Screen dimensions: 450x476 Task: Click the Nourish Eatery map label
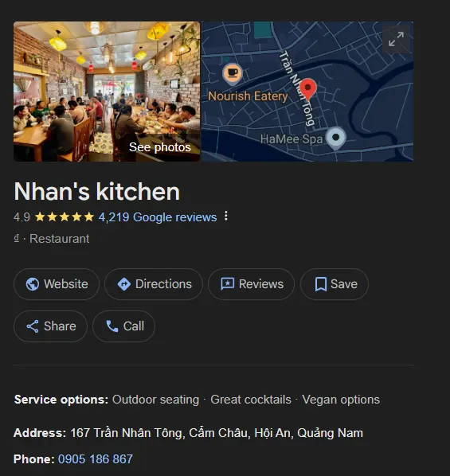[248, 96]
